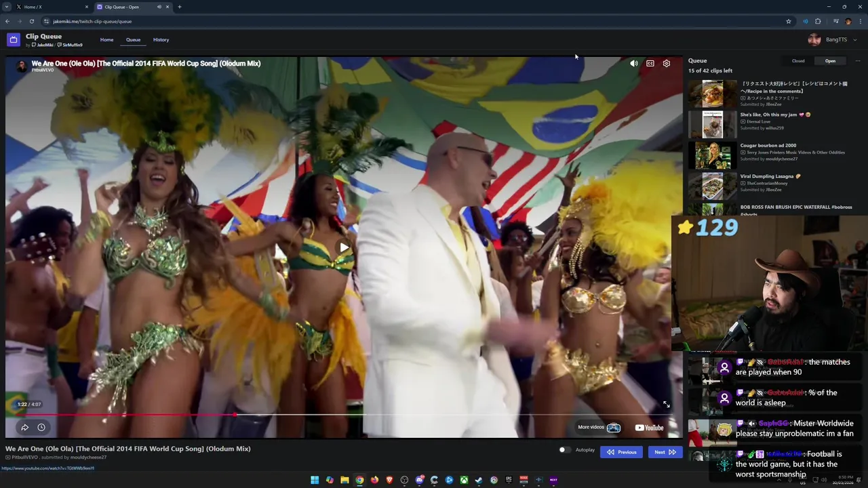The width and height of the screenshot is (868, 488).
Task: Open the Xbox app from the taskbar
Action: (464, 480)
